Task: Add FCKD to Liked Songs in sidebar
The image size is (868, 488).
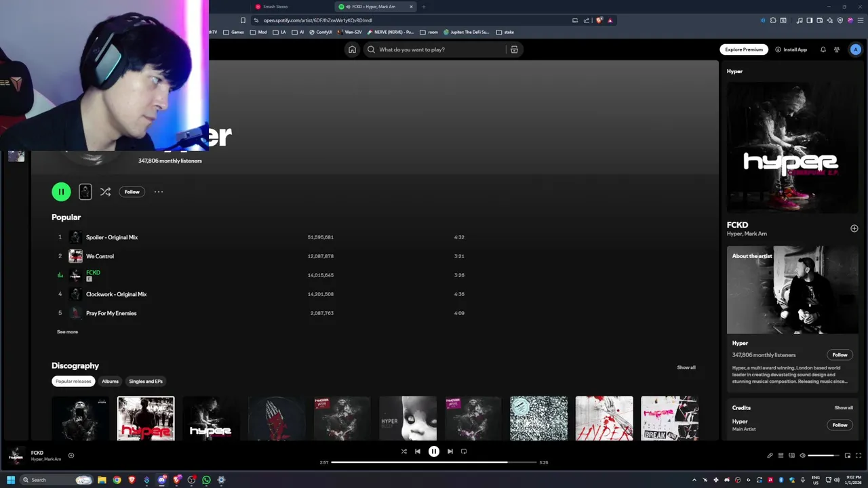Action: point(854,228)
